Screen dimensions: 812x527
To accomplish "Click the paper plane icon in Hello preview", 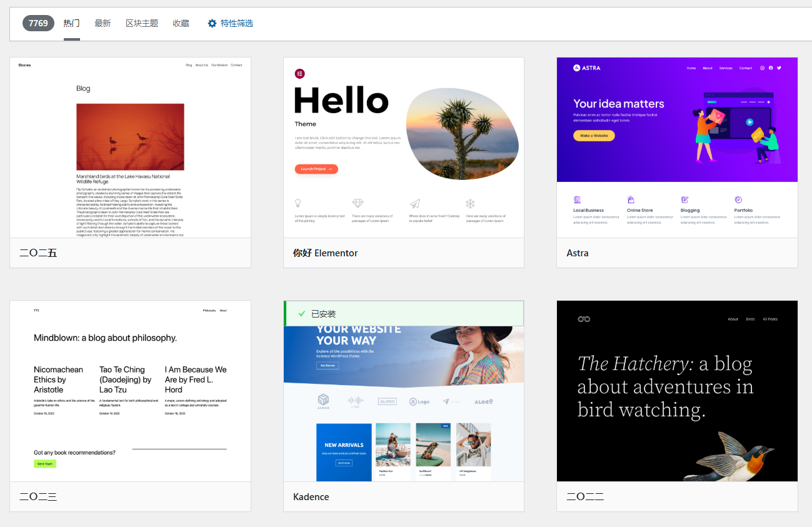I will point(414,203).
